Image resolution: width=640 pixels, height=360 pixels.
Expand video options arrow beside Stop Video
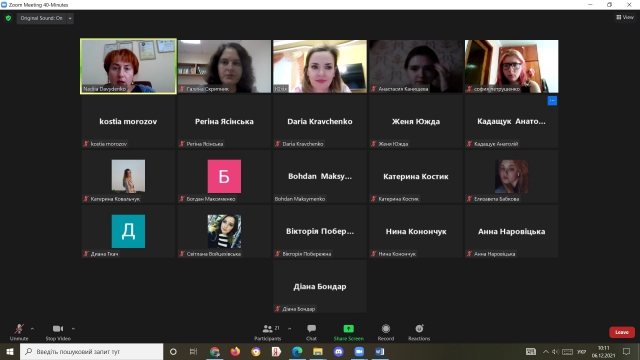click(x=73, y=329)
